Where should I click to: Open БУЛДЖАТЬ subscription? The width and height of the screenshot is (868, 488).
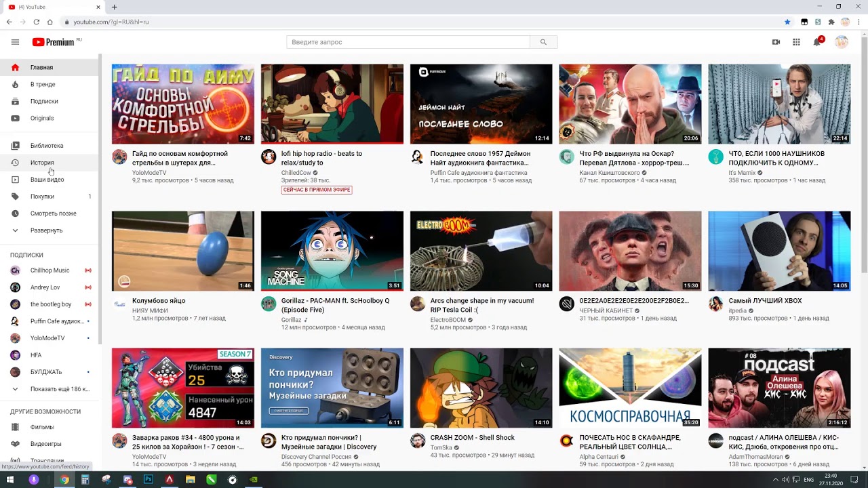(x=49, y=372)
